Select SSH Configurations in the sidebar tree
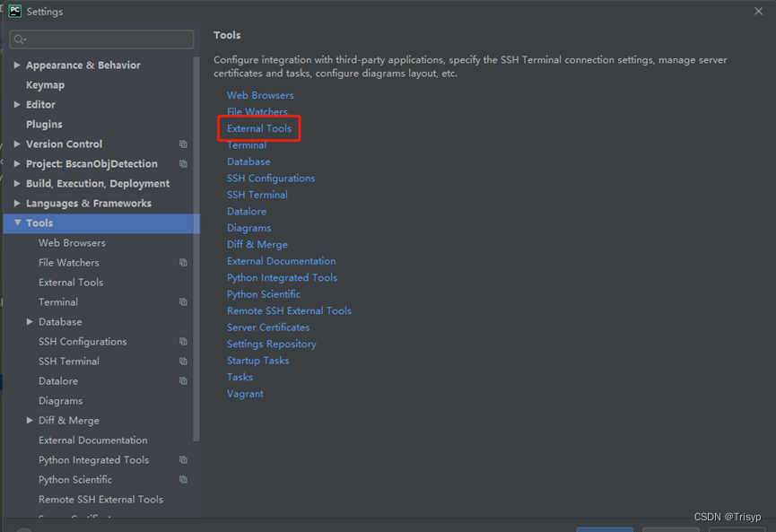The height and width of the screenshot is (532, 776). coord(83,342)
